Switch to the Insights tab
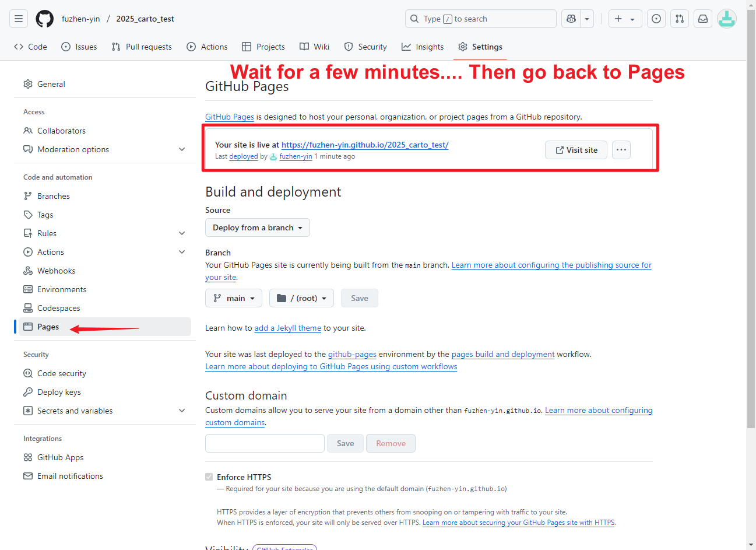The image size is (756, 550). [x=423, y=47]
